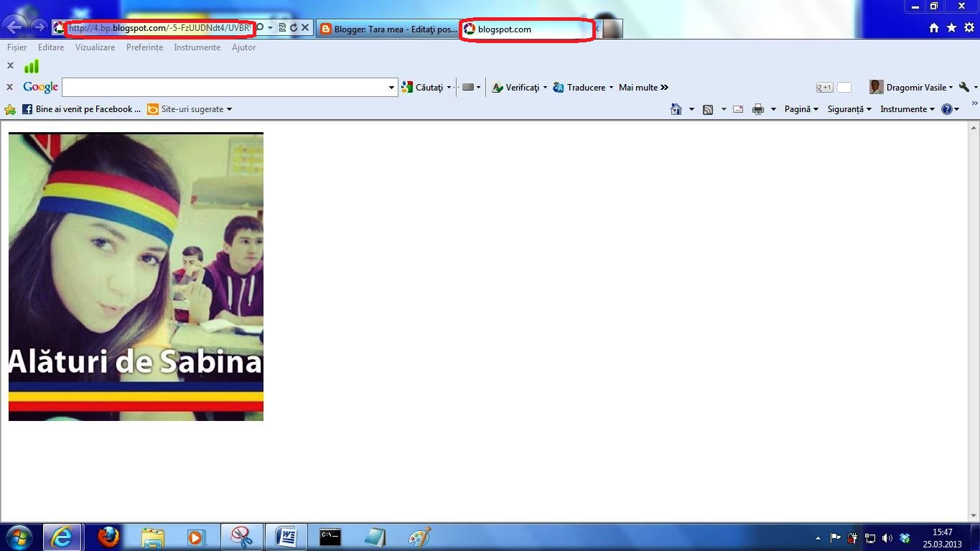Show more with Mai multe chevron
The height and width of the screenshot is (551, 980).
pyautogui.click(x=643, y=88)
